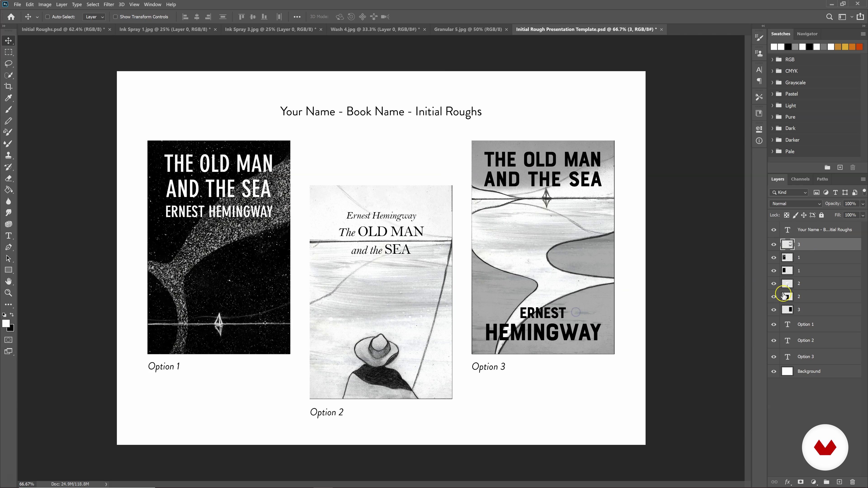Switch to the Navigator tab
The image size is (868, 488).
(x=807, y=34)
